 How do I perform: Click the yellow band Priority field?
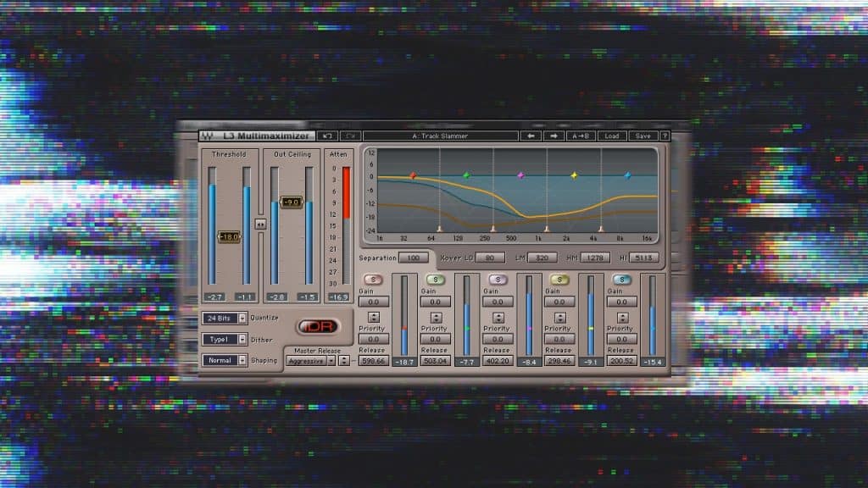(x=559, y=339)
